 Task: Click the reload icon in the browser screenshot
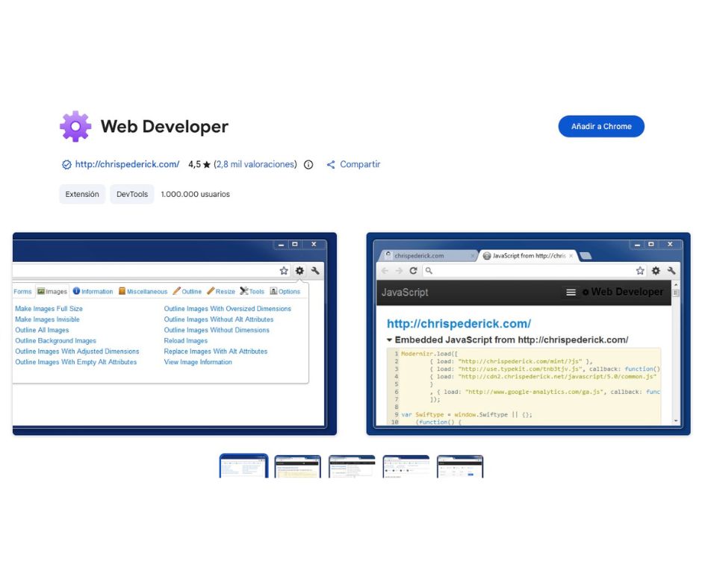pyautogui.click(x=413, y=270)
